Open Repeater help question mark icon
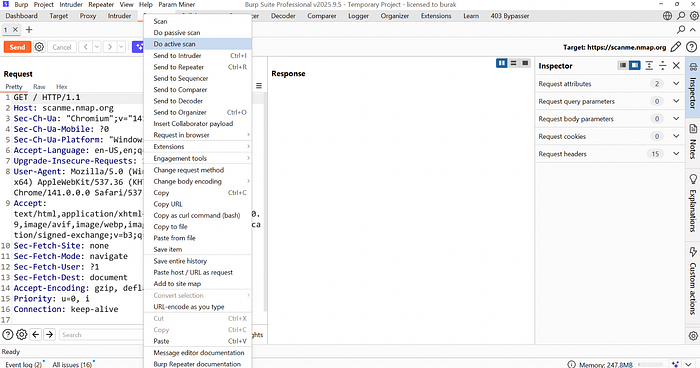 click(692, 47)
